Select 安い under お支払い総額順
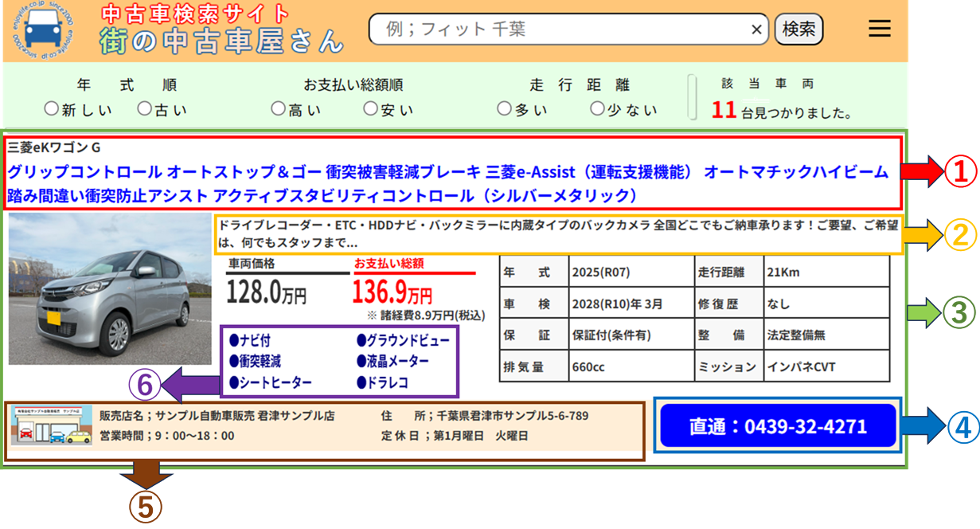Image resolution: width=980 pixels, height=529 pixels. 370,109
